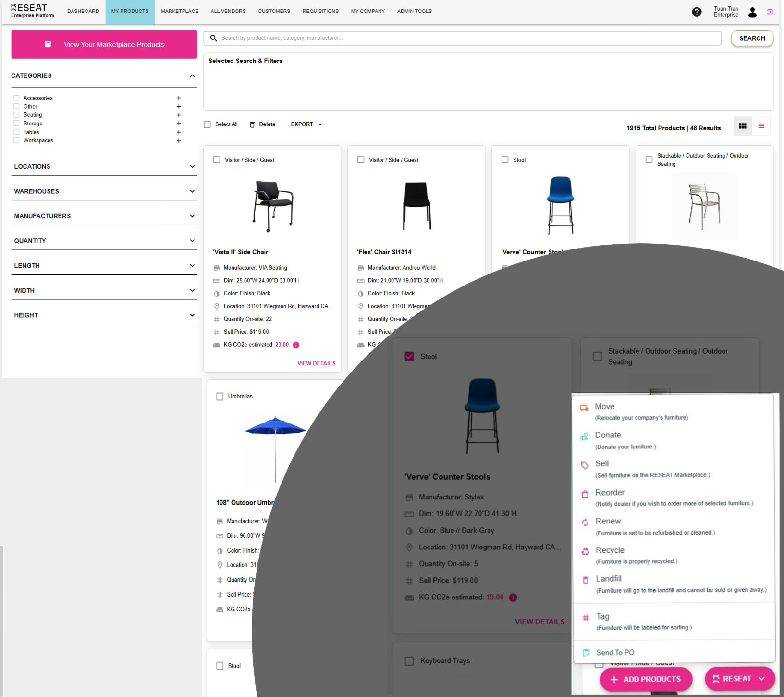
Task: Open View Details on Verve Counter Stools
Action: [540, 622]
